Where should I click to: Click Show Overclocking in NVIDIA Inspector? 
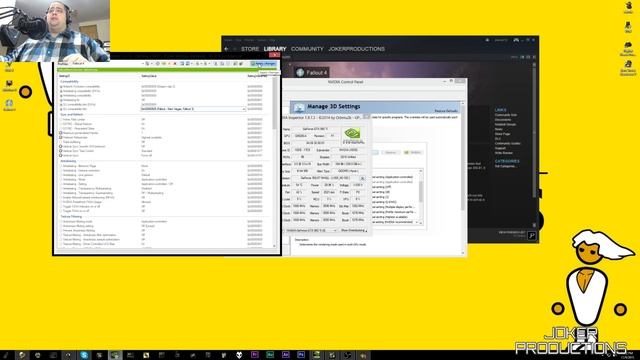coord(353,231)
